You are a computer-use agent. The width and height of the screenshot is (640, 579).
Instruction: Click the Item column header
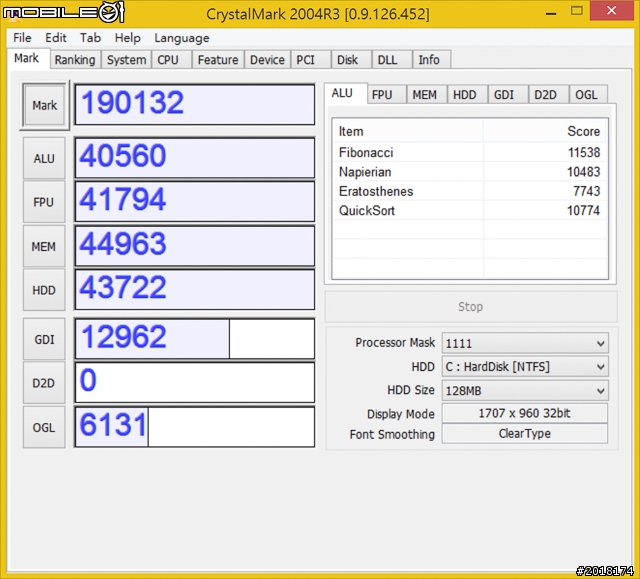[408, 131]
